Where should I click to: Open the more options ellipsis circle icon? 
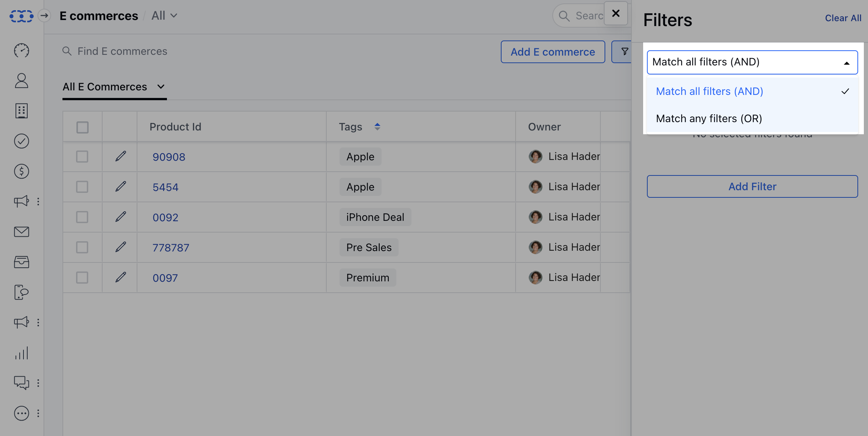(x=22, y=413)
